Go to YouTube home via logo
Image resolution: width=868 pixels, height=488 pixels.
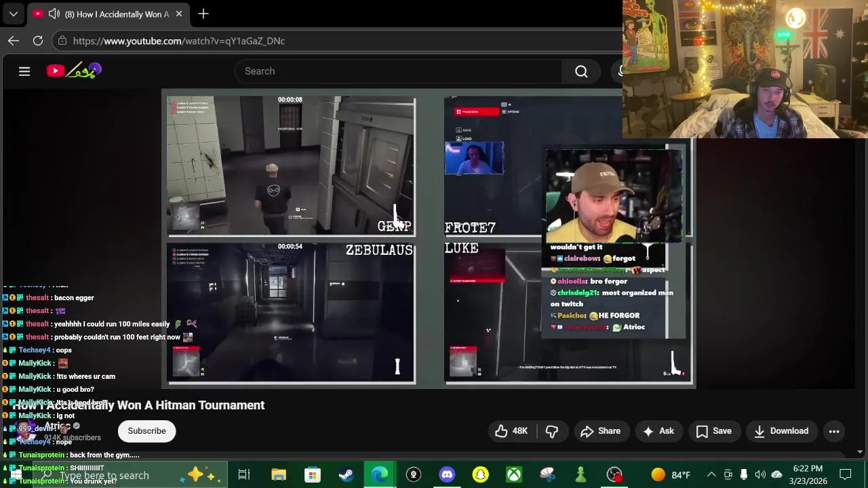pyautogui.click(x=74, y=70)
